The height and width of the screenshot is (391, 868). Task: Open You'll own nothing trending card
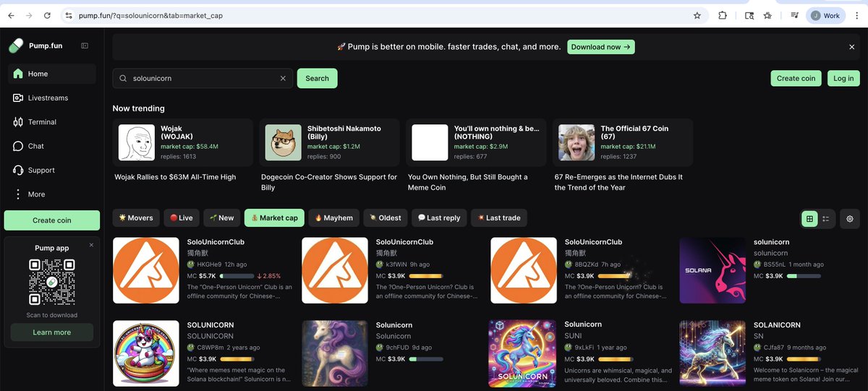click(x=476, y=142)
